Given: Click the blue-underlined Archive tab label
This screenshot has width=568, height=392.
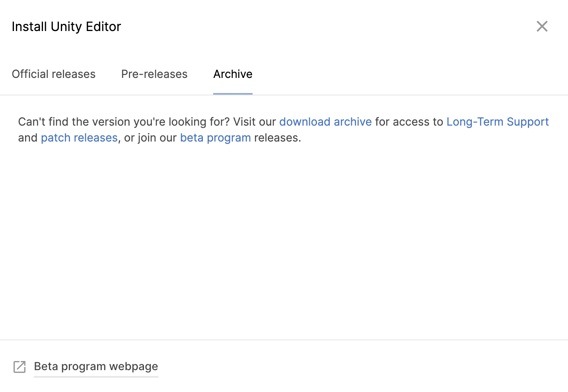Looking at the screenshot, I should point(233,74).
